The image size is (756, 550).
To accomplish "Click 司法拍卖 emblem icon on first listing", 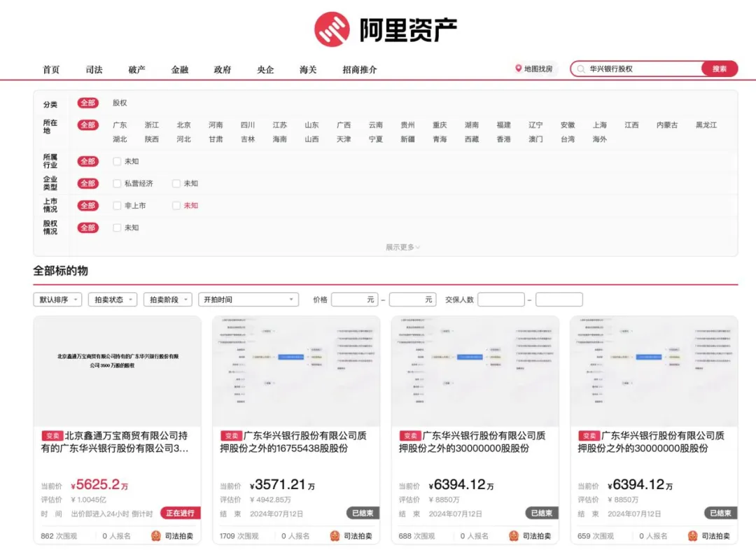I will [x=156, y=536].
